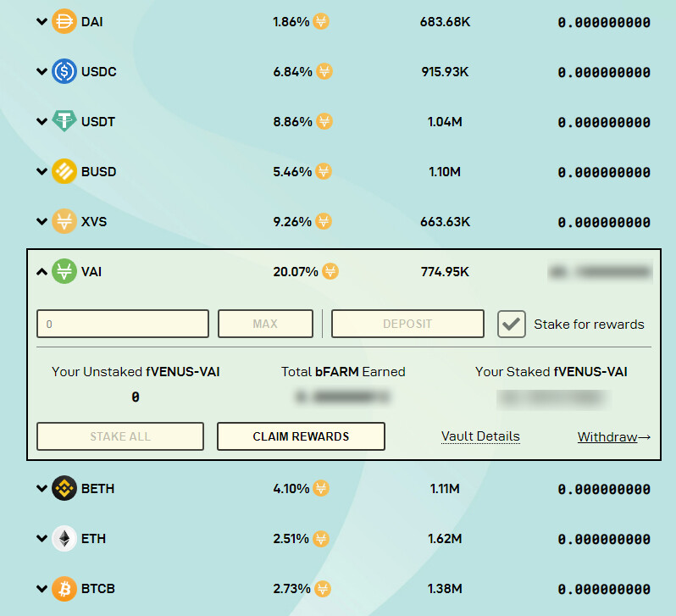The width and height of the screenshot is (676, 616).
Task: Expand the USDT vault row chevron
Action: click(42, 121)
